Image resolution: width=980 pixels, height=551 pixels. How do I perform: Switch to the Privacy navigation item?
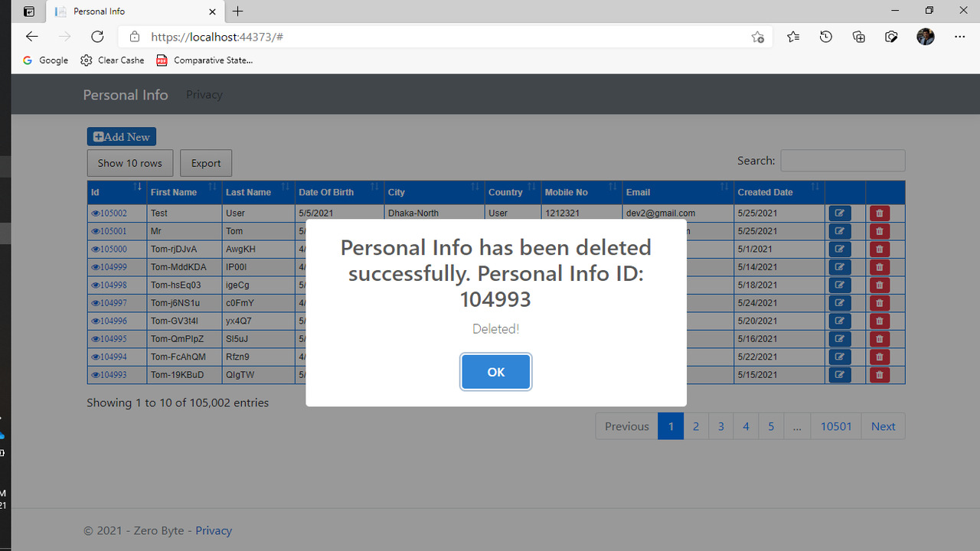tap(204, 94)
